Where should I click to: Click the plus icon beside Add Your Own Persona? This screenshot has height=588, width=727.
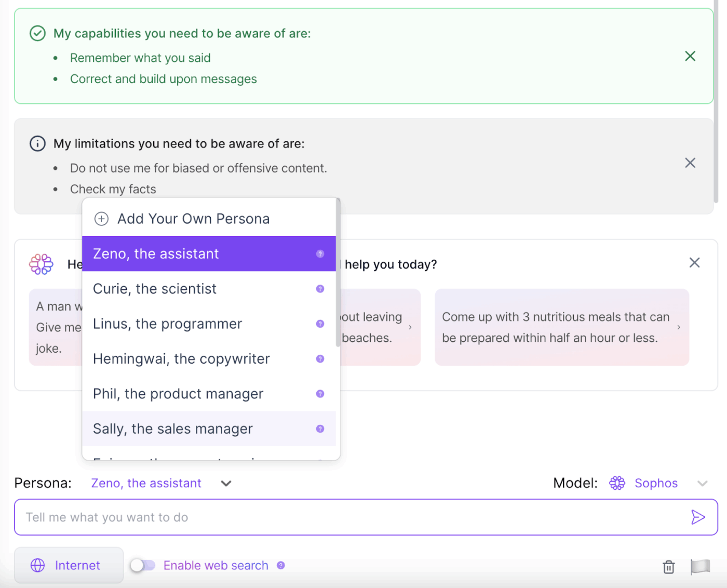pyautogui.click(x=101, y=219)
